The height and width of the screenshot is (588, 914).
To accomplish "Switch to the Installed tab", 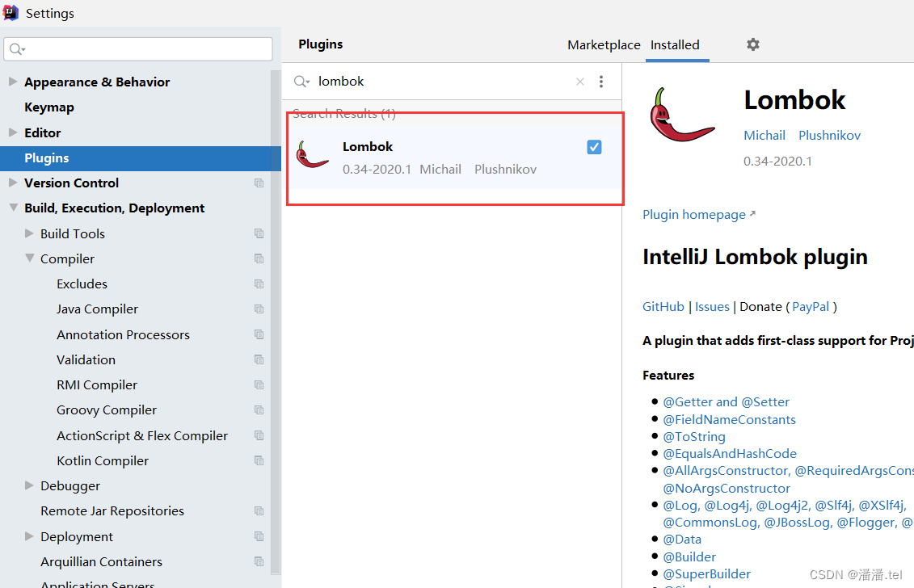I will tap(675, 45).
